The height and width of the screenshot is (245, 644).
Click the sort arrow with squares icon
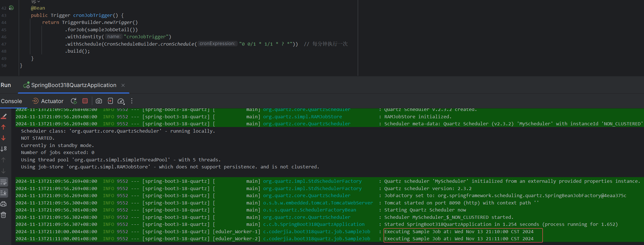click(4, 149)
